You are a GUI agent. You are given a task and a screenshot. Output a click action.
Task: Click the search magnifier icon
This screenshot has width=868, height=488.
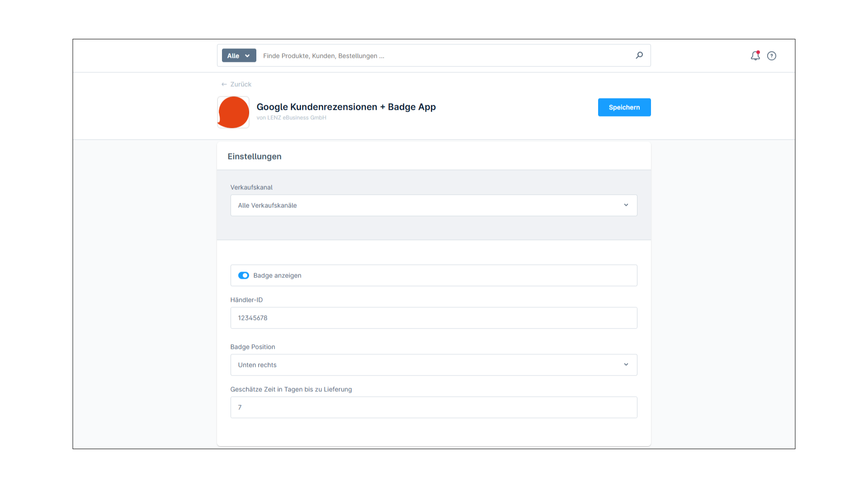pos(639,55)
